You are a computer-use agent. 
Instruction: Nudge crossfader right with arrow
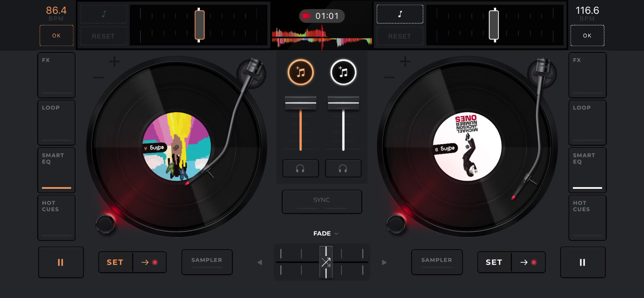point(384,262)
